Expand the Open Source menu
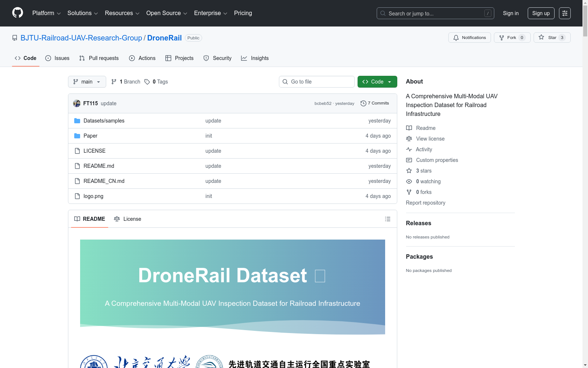588x368 pixels. [167, 13]
